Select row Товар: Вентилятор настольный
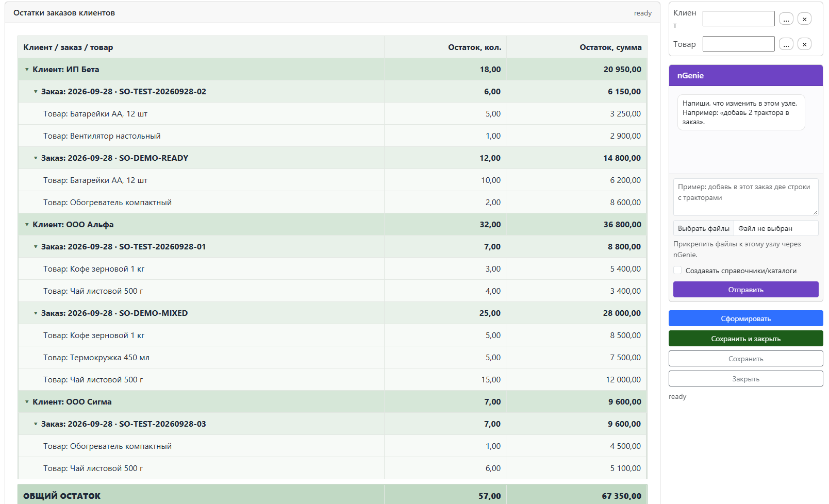829x504 pixels. click(x=333, y=136)
